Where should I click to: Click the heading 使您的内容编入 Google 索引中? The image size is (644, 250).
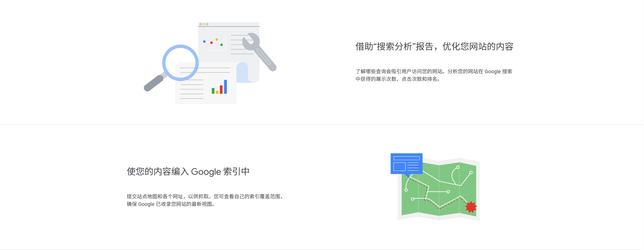[188, 171]
